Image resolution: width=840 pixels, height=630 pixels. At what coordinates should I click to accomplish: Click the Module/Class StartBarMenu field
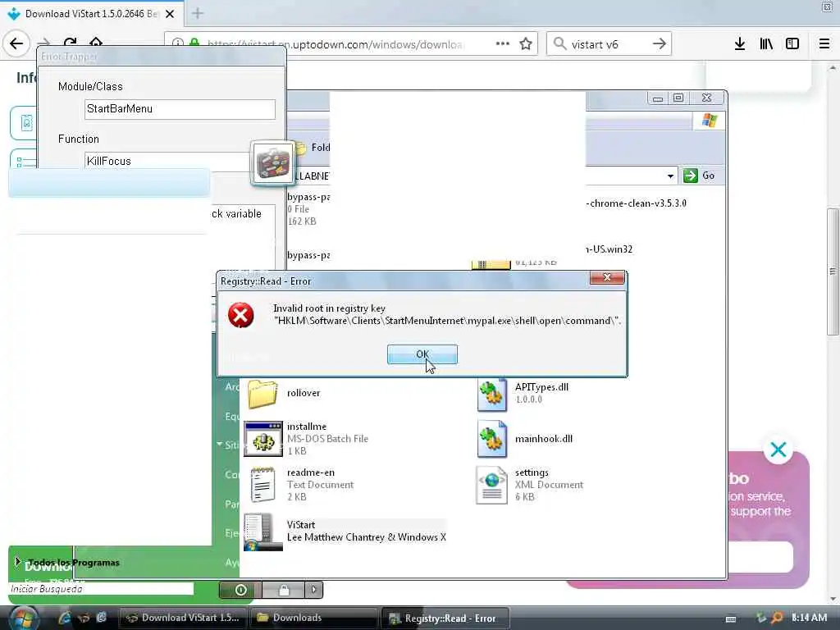[180, 109]
